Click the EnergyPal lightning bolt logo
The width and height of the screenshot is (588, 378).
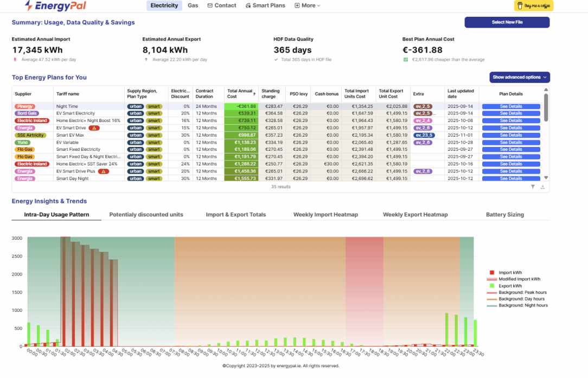29,5
